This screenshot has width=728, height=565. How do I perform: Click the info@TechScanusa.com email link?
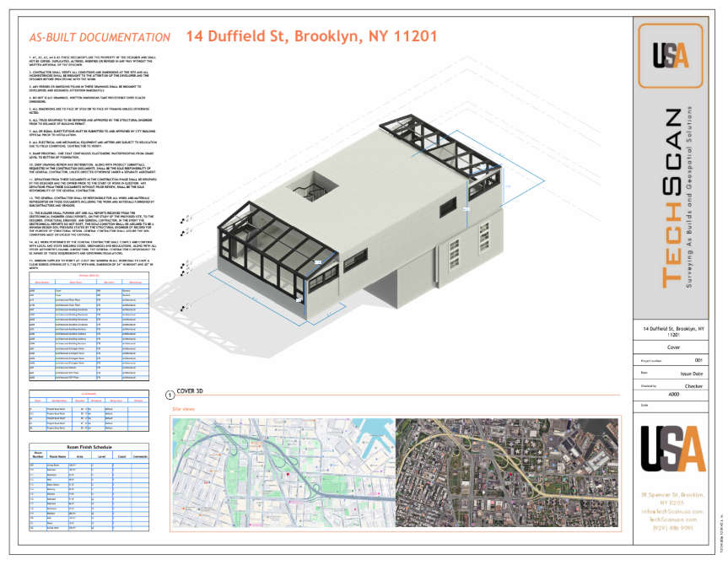[x=672, y=511]
